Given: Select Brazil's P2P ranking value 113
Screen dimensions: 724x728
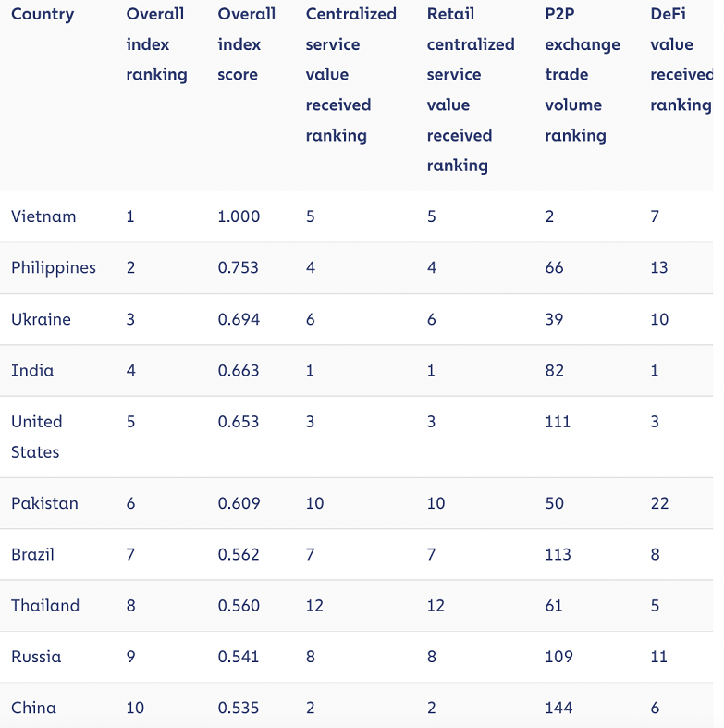Looking at the screenshot, I should pyautogui.click(x=558, y=554).
